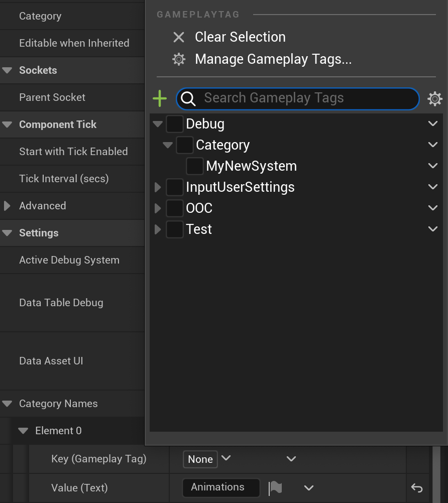
Task: Click the magnifier icon in tag search
Action: pyautogui.click(x=188, y=98)
